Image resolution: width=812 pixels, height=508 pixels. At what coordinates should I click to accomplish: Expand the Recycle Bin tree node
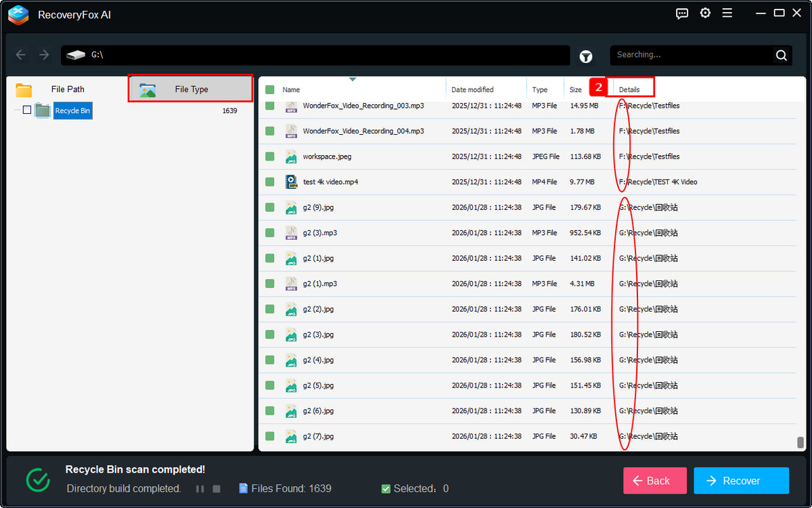(x=17, y=110)
